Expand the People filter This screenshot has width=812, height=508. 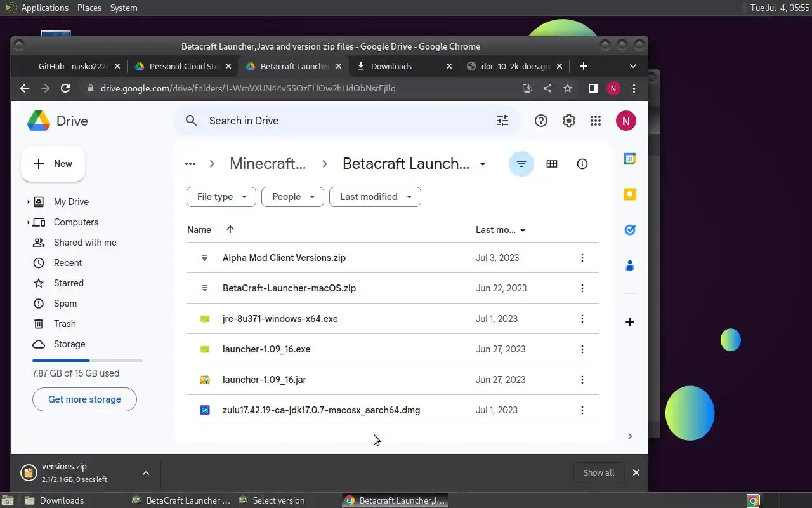[292, 197]
